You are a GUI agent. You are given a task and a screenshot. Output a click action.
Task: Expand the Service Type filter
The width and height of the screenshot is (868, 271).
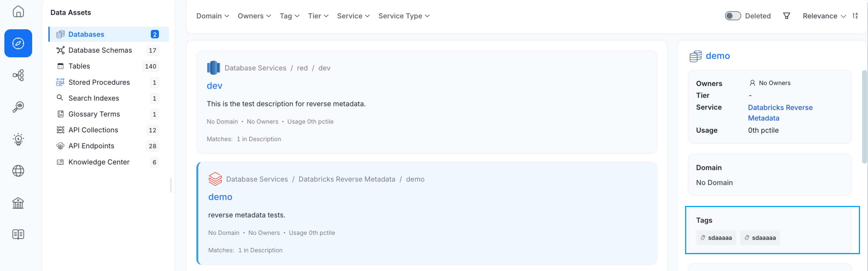[x=403, y=16]
